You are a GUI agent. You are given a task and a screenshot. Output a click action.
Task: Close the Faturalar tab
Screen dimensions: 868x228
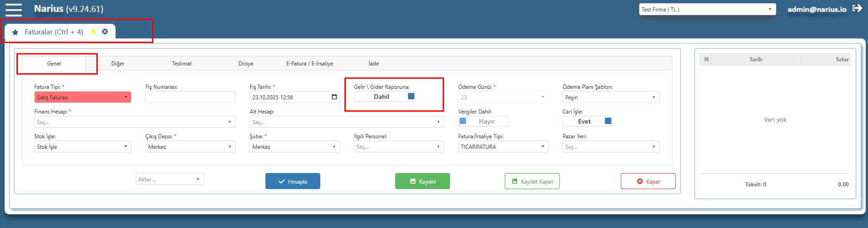coord(105,32)
